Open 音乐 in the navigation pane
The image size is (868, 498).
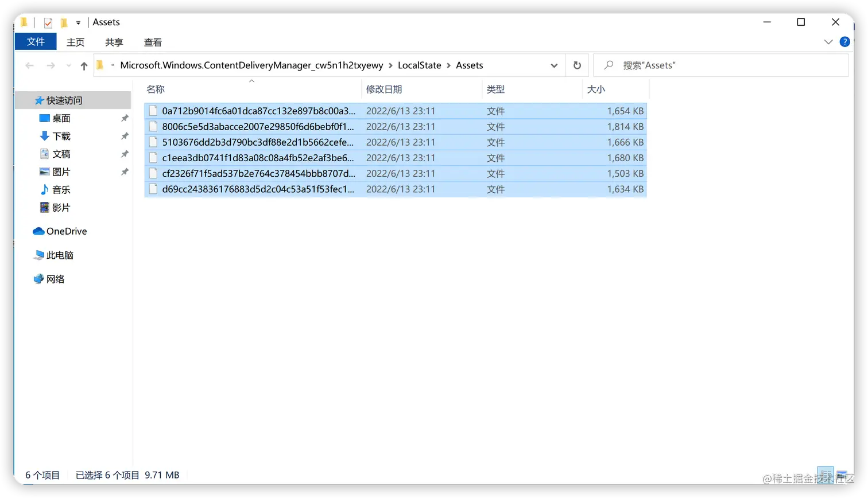(x=61, y=189)
